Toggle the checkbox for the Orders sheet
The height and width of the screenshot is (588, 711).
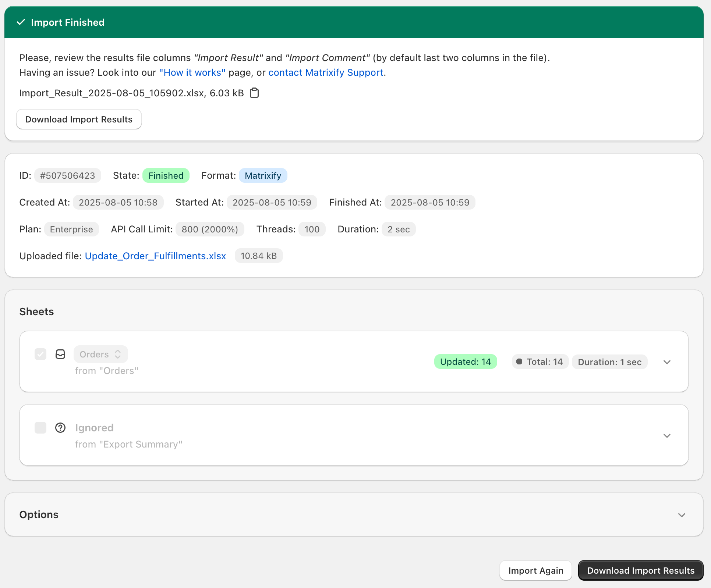(x=40, y=354)
